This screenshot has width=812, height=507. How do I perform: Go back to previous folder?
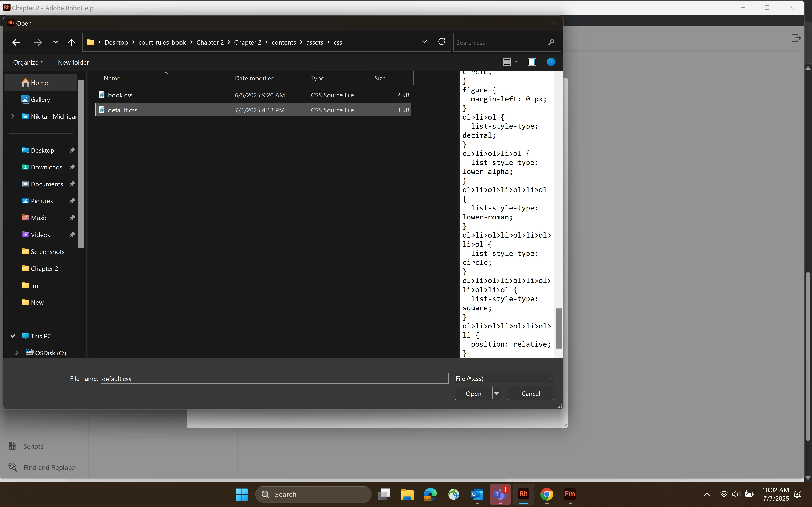click(x=16, y=42)
